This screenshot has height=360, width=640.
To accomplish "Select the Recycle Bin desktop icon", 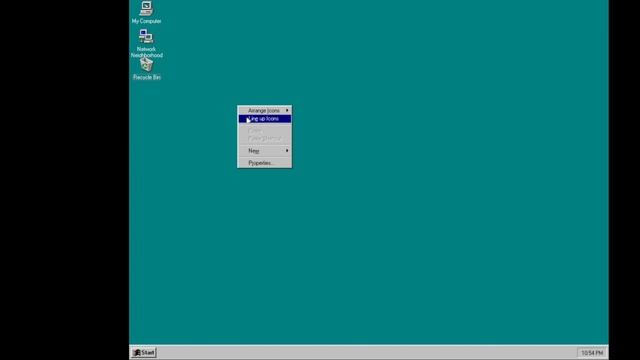I will tap(146, 69).
